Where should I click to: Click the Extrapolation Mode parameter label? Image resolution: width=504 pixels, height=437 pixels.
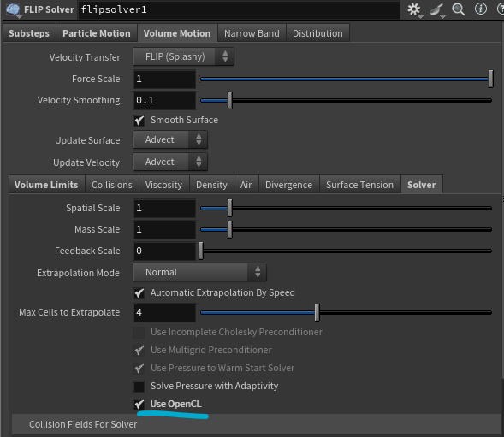(x=78, y=273)
